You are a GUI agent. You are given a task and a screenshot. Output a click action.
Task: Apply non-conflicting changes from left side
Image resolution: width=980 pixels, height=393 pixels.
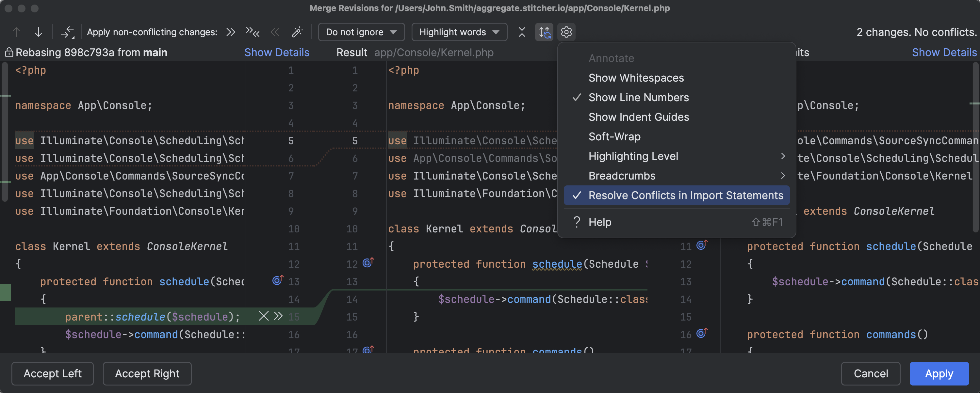point(231,32)
